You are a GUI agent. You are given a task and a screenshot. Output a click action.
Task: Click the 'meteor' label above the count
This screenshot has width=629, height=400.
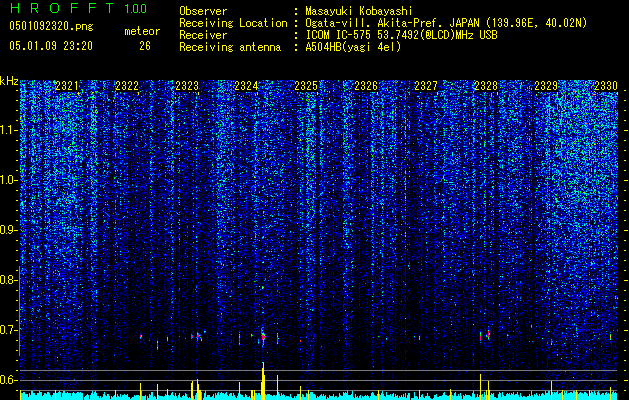click(142, 32)
